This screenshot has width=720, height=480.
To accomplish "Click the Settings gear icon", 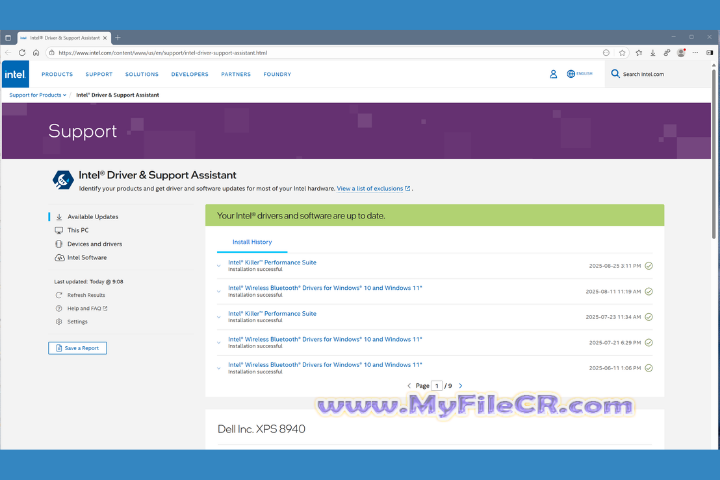I will pyautogui.click(x=59, y=322).
